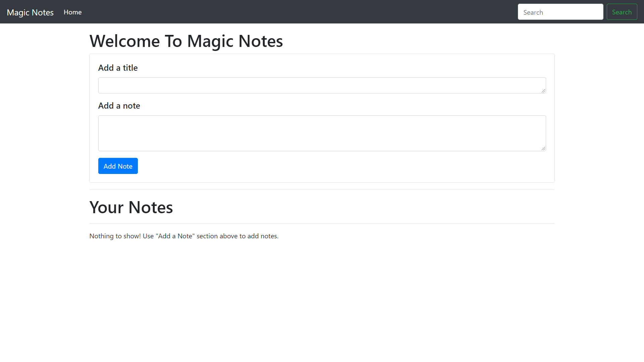
Task: Click the note text area resize handle
Action: (543, 148)
